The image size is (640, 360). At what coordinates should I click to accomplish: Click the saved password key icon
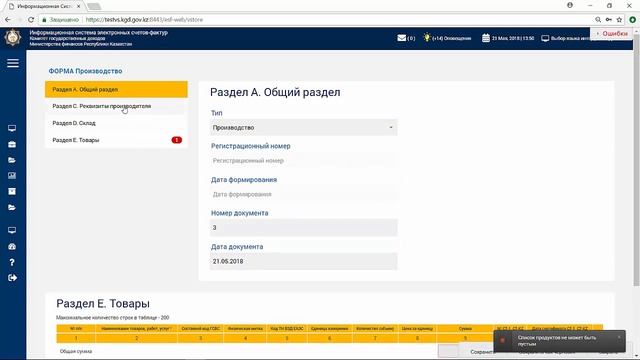[x=609, y=20]
